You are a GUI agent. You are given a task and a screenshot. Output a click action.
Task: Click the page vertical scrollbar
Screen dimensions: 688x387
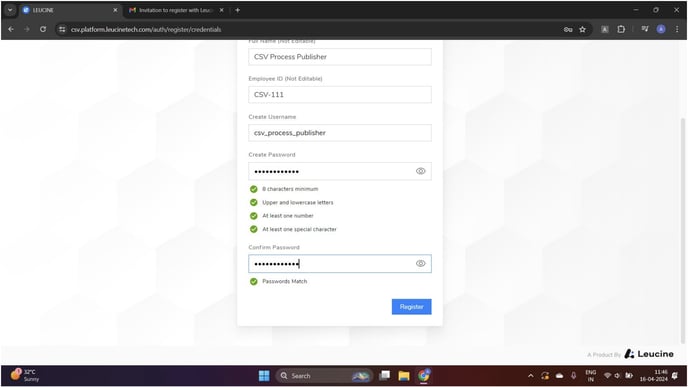tap(683, 230)
